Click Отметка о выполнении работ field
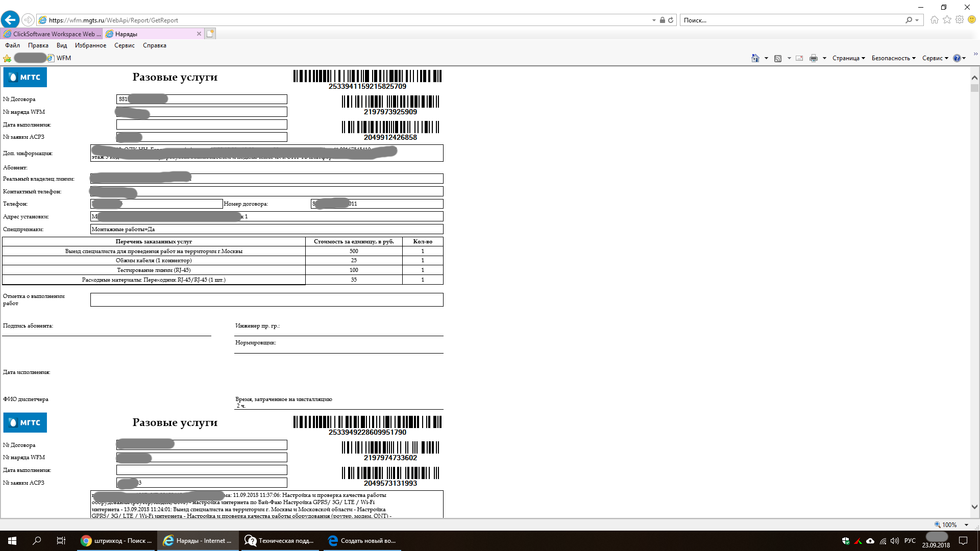The height and width of the screenshot is (551, 980). [267, 300]
